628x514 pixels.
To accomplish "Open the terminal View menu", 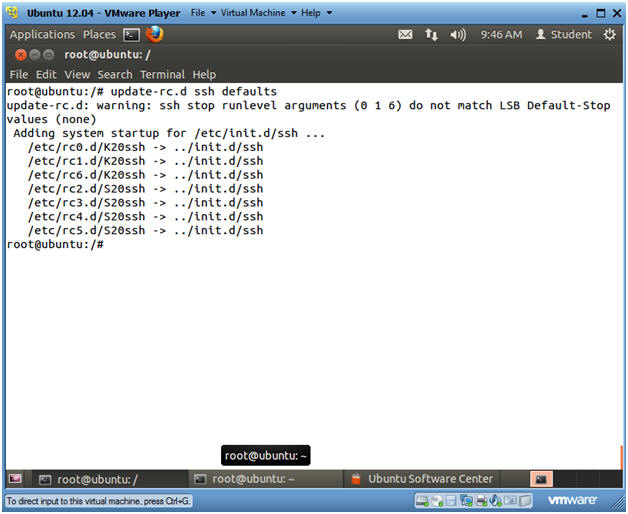I will [77, 75].
